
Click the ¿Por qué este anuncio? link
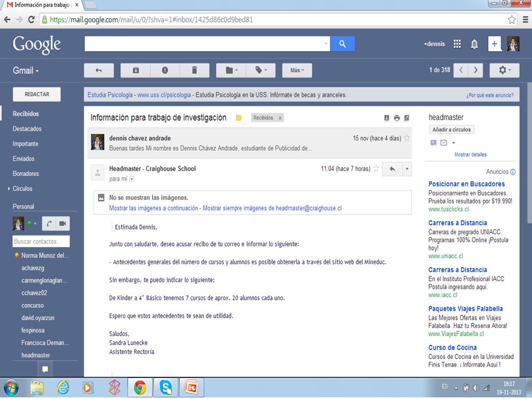click(490, 95)
